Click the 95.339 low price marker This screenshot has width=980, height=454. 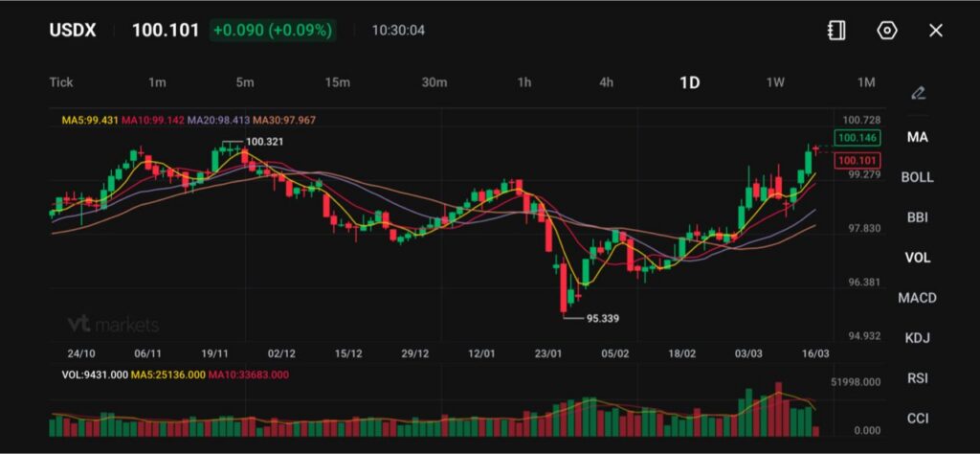point(603,318)
